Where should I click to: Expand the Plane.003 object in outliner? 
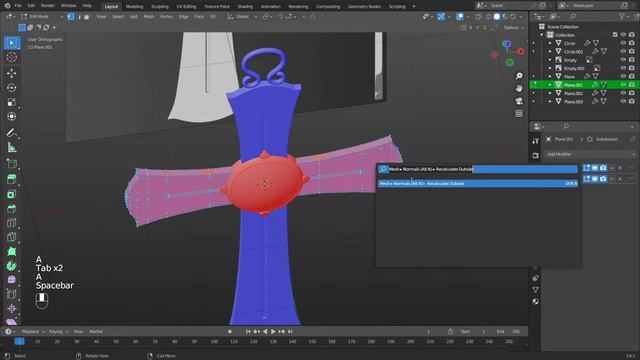550,101
